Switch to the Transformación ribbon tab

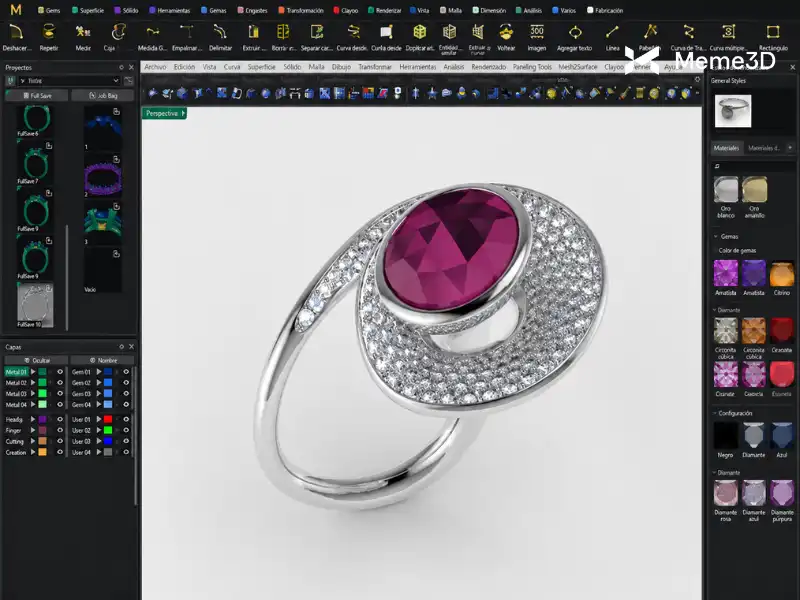(x=301, y=10)
